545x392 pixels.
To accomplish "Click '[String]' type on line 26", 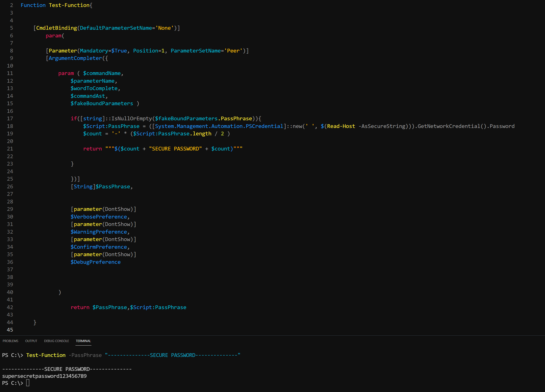I will pos(83,186).
